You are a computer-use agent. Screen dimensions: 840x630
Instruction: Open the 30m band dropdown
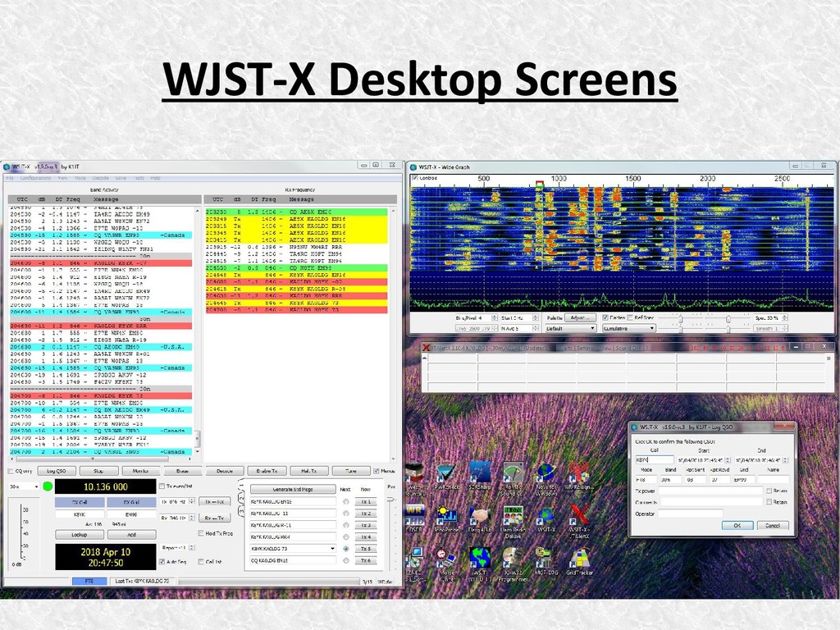(24, 486)
